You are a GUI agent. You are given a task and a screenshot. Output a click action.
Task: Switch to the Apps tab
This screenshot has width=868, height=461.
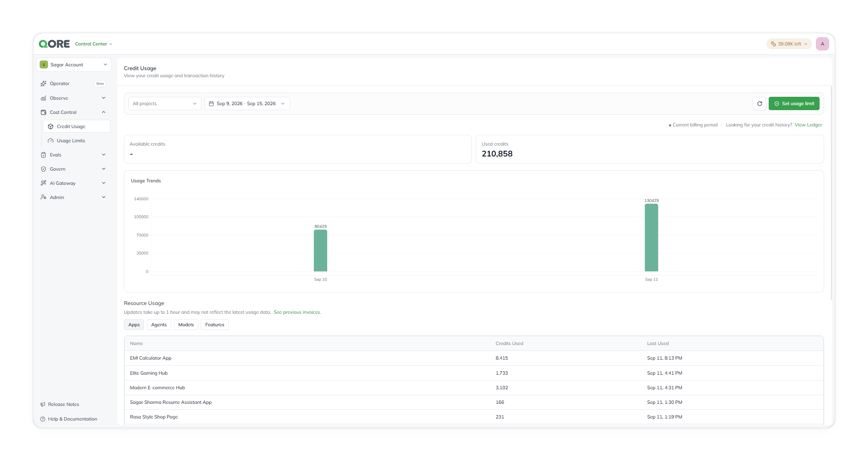pos(134,325)
